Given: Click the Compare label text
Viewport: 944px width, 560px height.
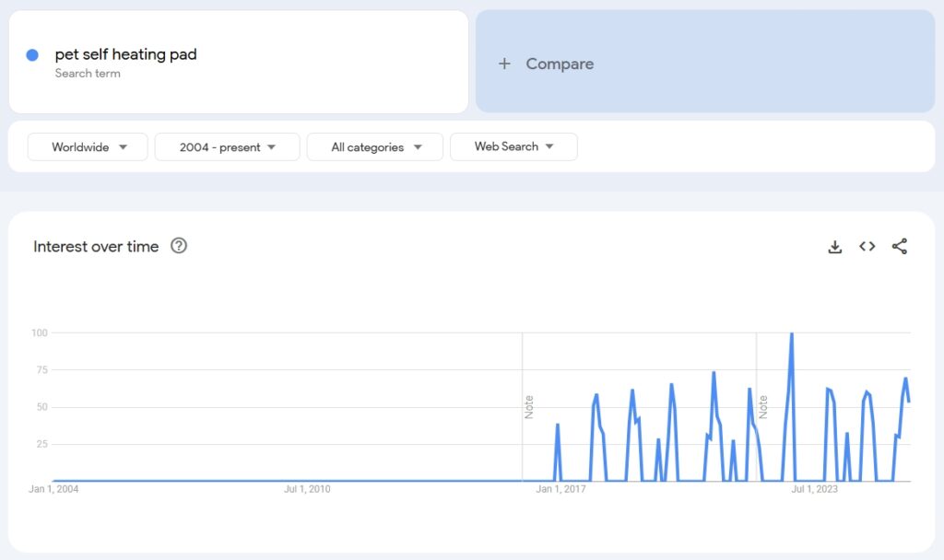Looking at the screenshot, I should tap(560, 64).
